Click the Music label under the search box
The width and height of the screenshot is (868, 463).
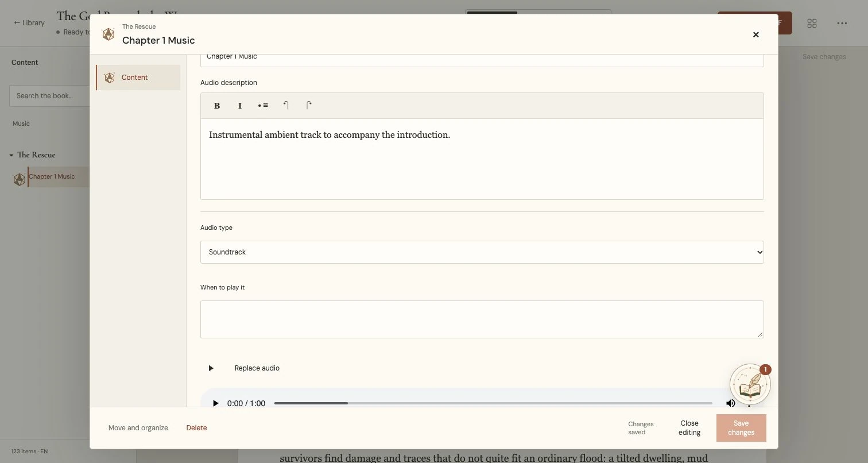pyautogui.click(x=21, y=124)
